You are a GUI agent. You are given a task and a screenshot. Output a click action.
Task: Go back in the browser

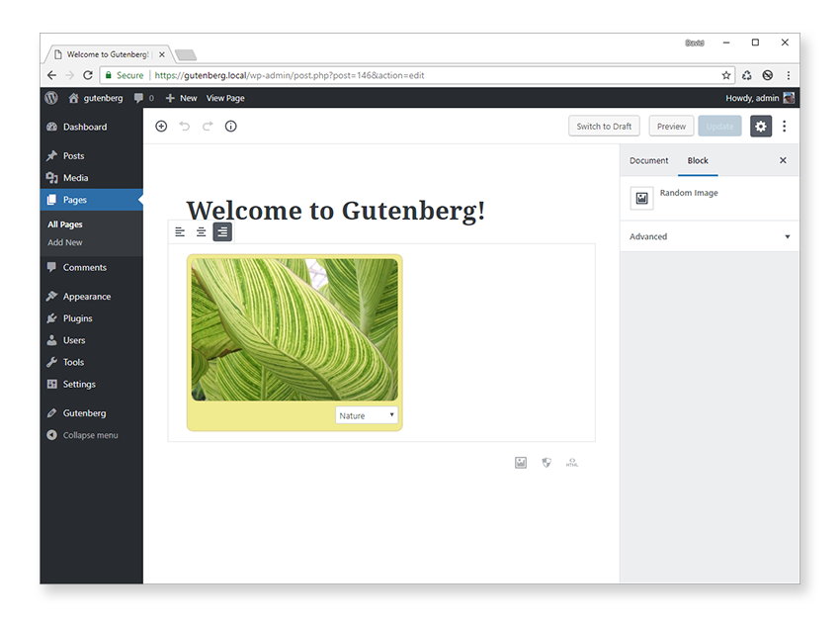pos(51,75)
